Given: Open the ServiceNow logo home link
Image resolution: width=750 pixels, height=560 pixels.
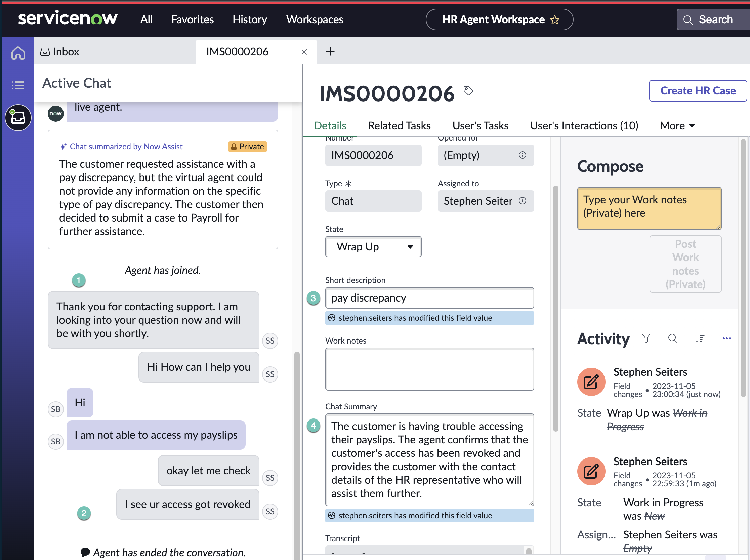Looking at the screenshot, I should click(x=68, y=18).
